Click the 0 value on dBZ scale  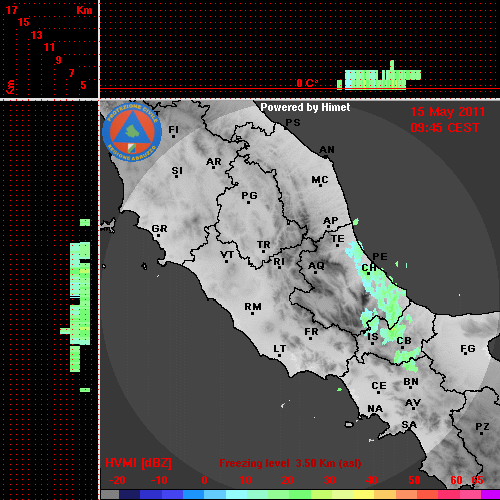(204, 480)
